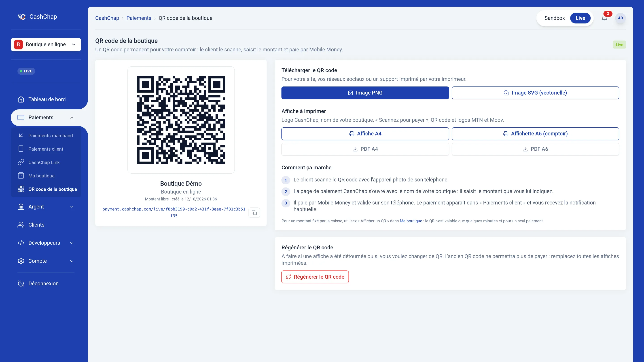The height and width of the screenshot is (362, 644).
Task: Open the AD user avatar menu
Action: tap(620, 18)
